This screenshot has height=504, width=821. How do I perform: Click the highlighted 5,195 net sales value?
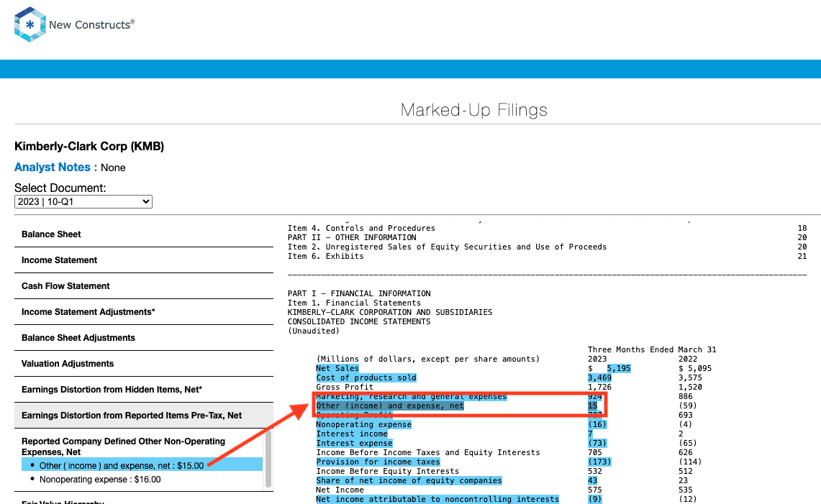tap(618, 368)
